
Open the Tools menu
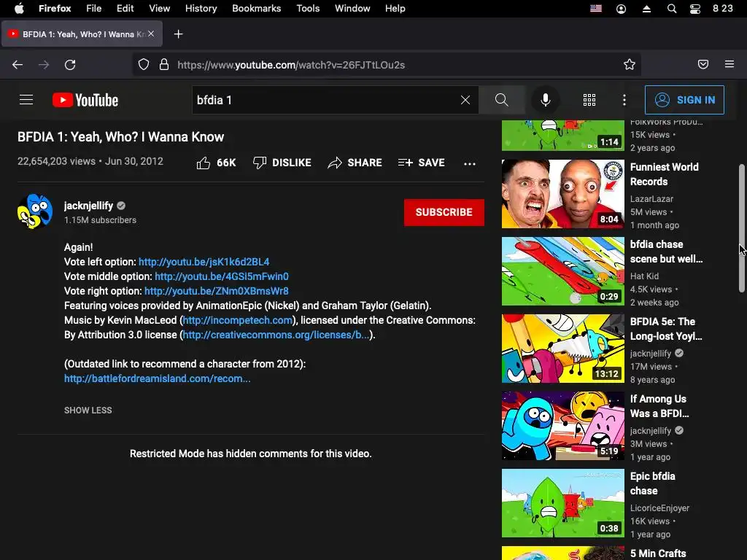pos(308,9)
